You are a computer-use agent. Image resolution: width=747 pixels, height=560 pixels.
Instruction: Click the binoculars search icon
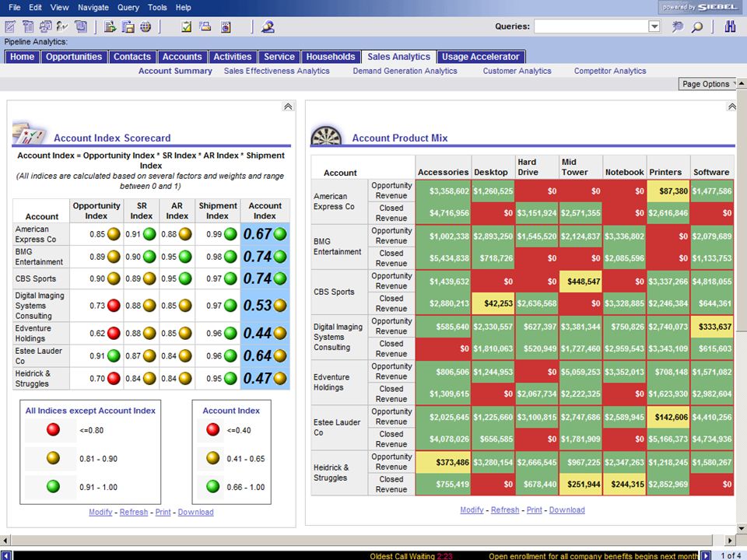pos(730,26)
